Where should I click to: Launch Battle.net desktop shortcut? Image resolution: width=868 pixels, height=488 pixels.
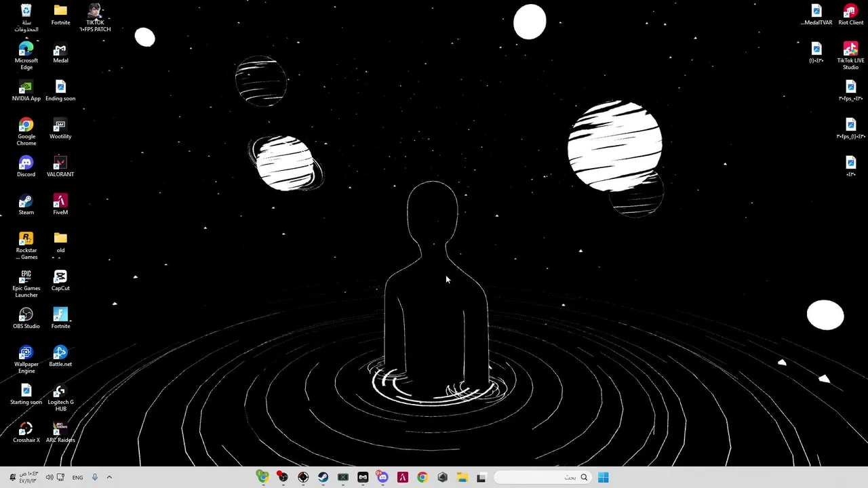pos(60,357)
